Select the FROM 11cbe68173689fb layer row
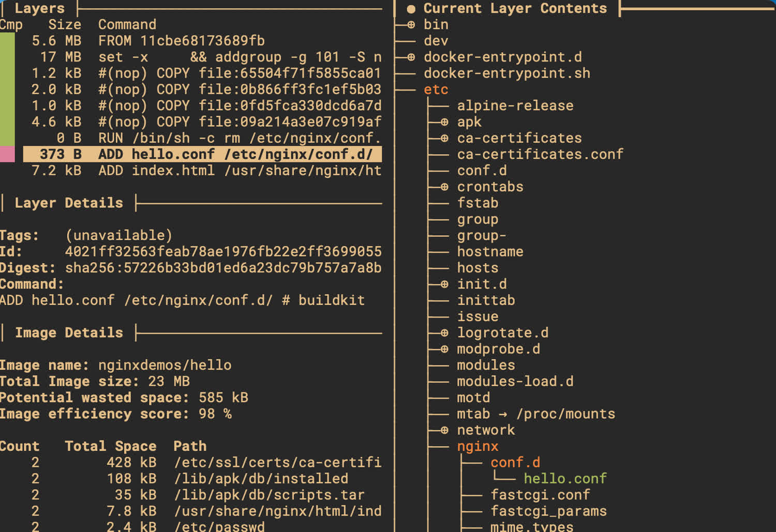The height and width of the screenshot is (532, 776). point(202,41)
